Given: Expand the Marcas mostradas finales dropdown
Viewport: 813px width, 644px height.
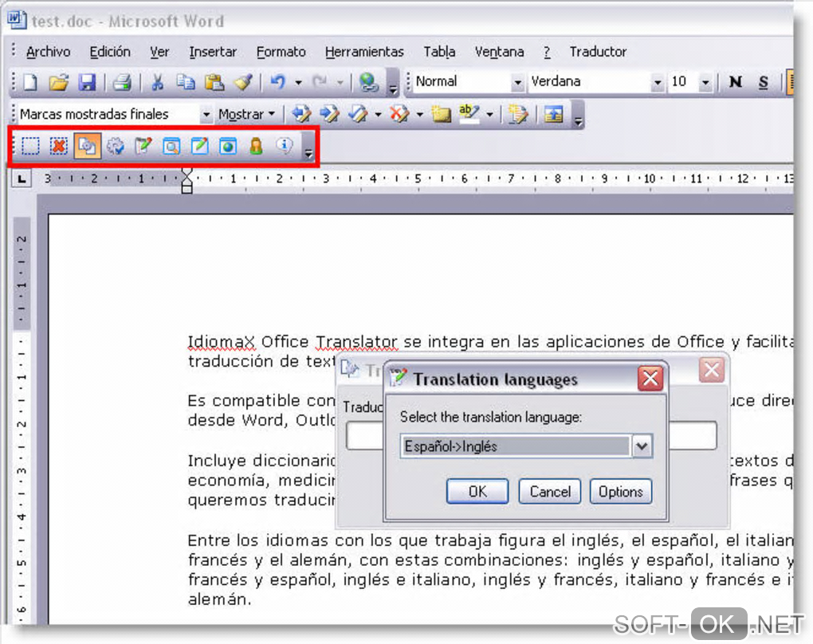Looking at the screenshot, I should (206, 114).
